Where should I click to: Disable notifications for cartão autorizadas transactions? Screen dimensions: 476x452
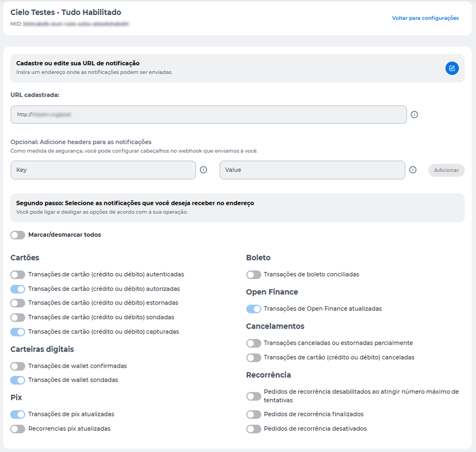[18, 289]
